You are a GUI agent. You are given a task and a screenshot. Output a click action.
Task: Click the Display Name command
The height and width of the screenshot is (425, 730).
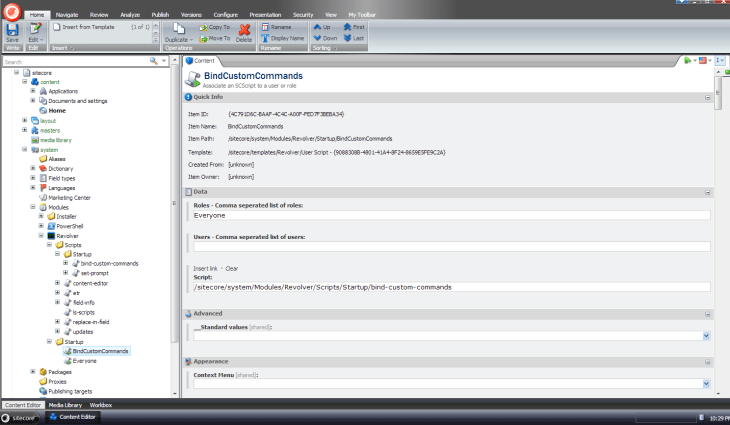[283, 38]
